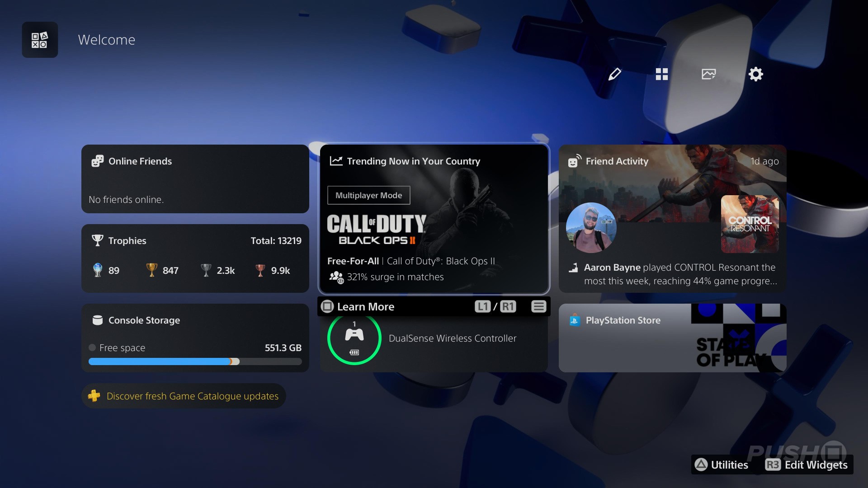Click "Free-For-All" game mode text
The width and height of the screenshot is (868, 488).
(x=353, y=261)
